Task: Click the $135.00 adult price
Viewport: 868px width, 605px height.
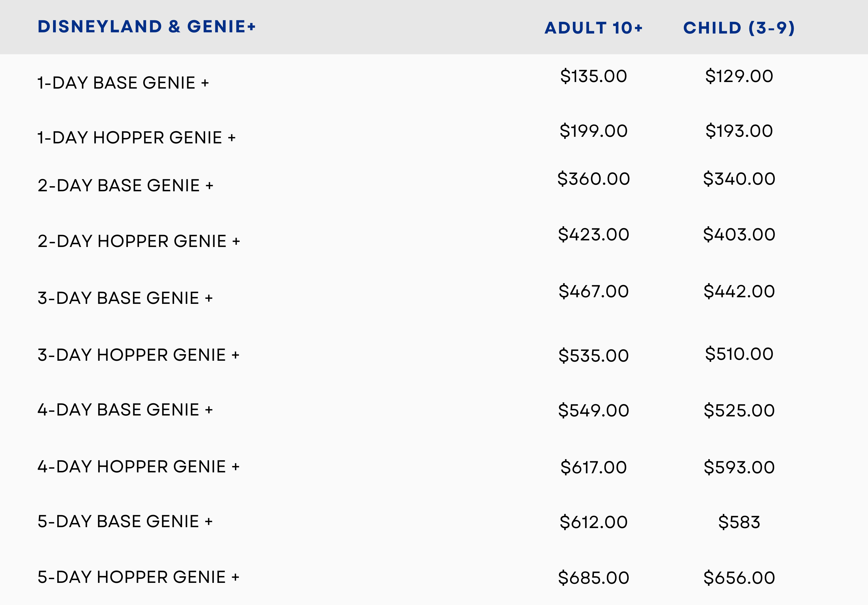Action: tap(594, 76)
